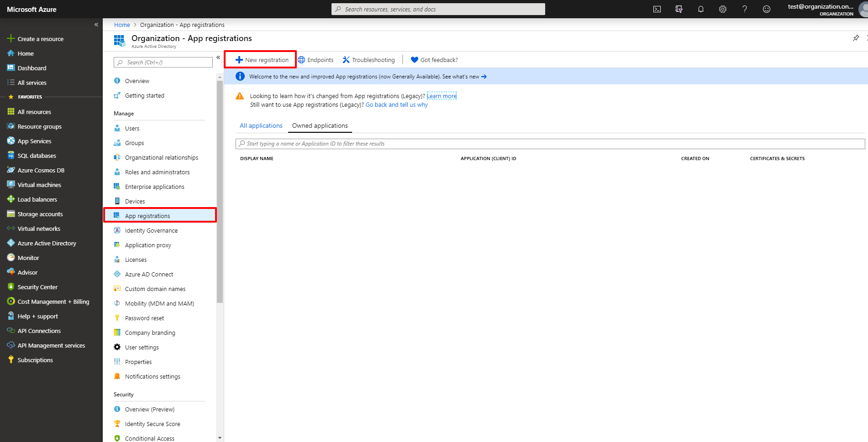
Task: Open SQL databases
Action: click(32, 156)
